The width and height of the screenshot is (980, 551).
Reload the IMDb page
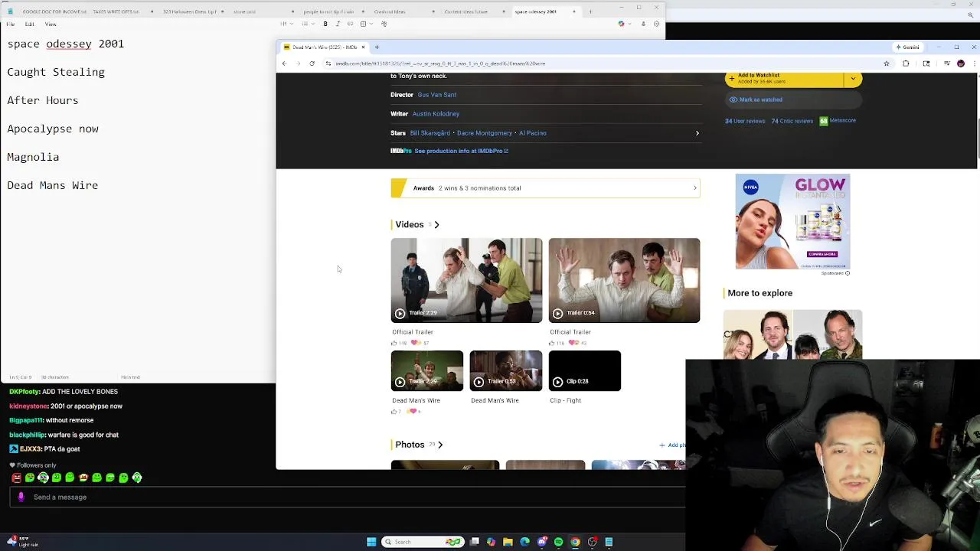point(312,64)
